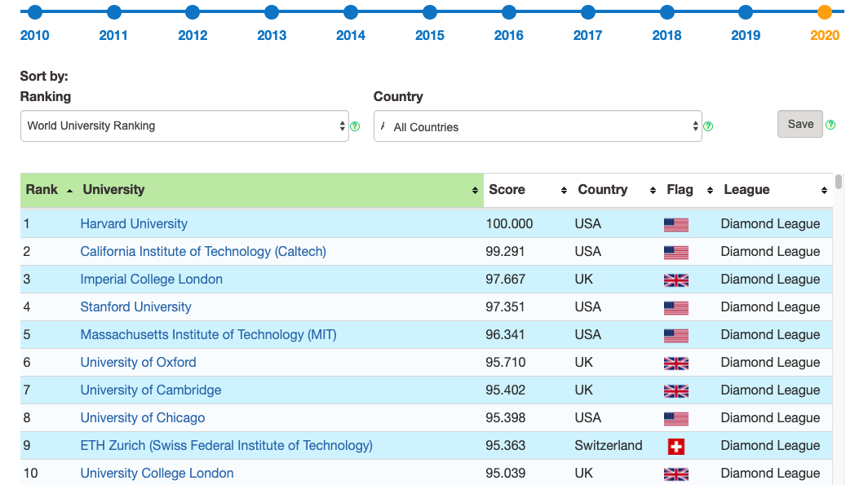Click Diamond League in ETH Zurich row
This screenshot has height=485, width=868.
[770, 445]
